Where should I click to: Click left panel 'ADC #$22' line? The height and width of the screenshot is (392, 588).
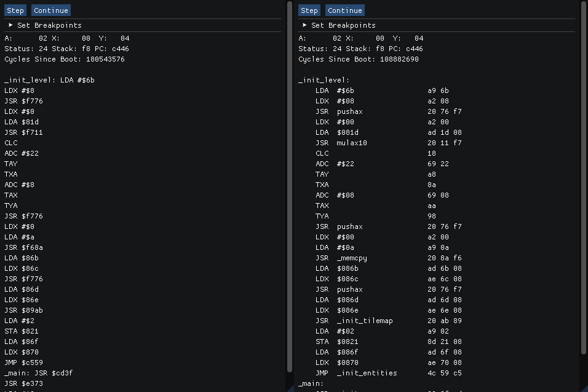[x=22, y=153]
